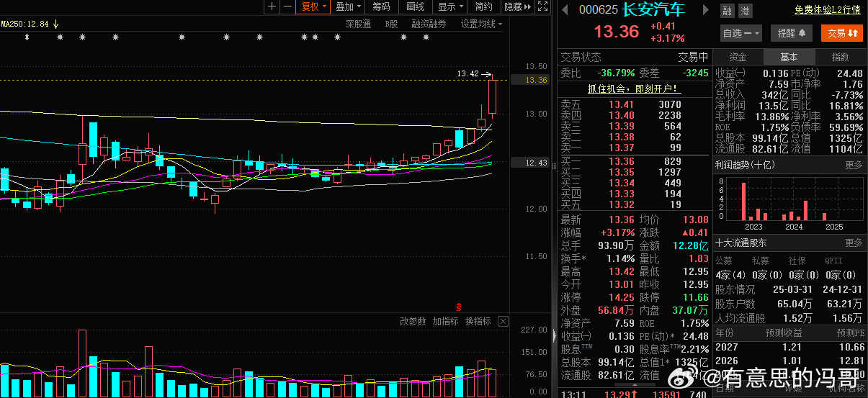Click 委比 value -36.79%
The height and width of the screenshot is (398, 868).
point(617,73)
